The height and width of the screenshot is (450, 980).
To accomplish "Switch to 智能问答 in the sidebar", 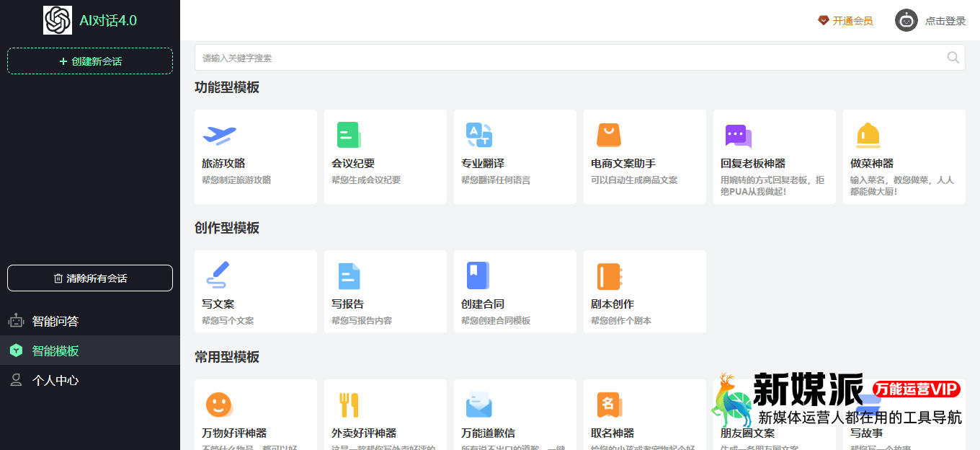I will pyautogui.click(x=55, y=321).
